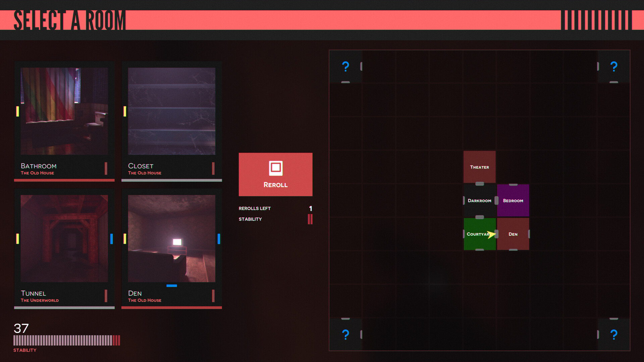
Task: Click the yellow gem marker on the Bathroom card
Action: (x=17, y=111)
